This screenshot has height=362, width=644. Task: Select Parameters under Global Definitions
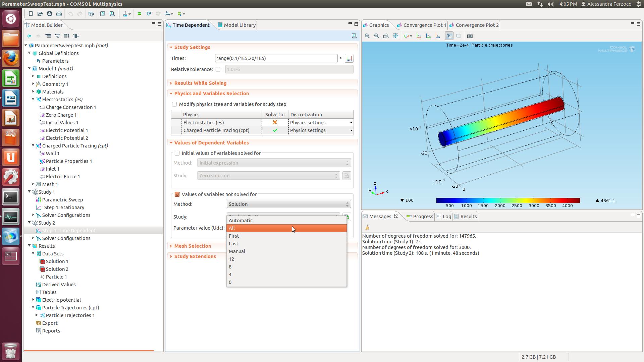pos(55,61)
